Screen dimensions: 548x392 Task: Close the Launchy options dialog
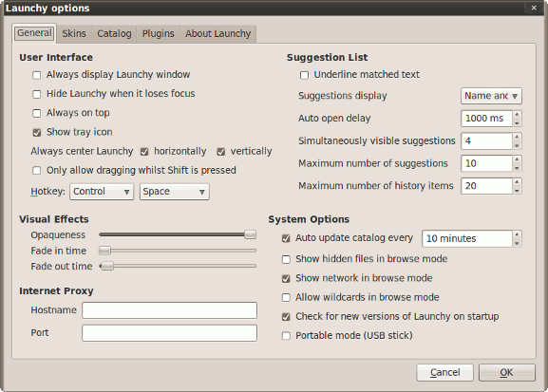pos(534,8)
